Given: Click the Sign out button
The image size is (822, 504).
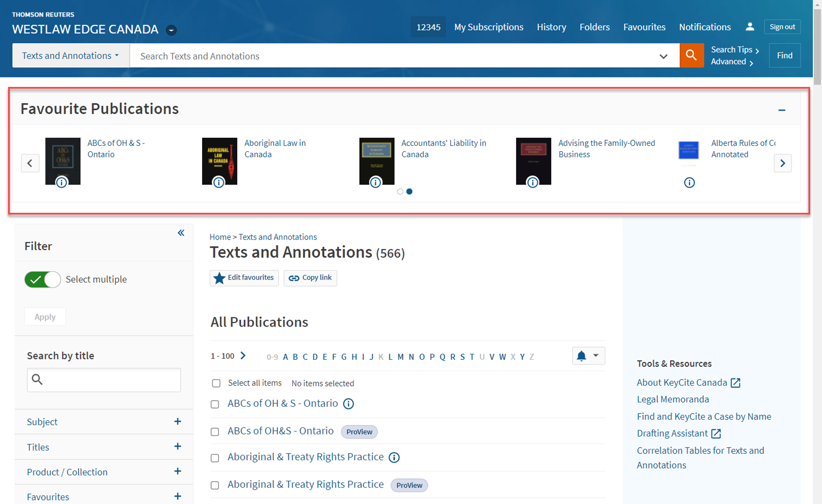Looking at the screenshot, I should pos(782,27).
